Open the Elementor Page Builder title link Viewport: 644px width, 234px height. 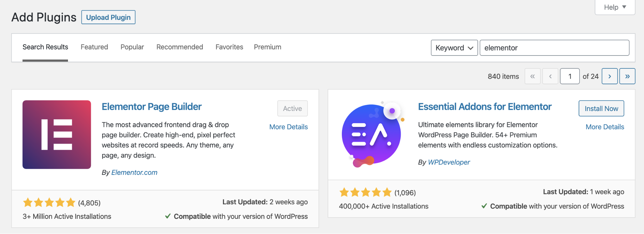pos(152,107)
